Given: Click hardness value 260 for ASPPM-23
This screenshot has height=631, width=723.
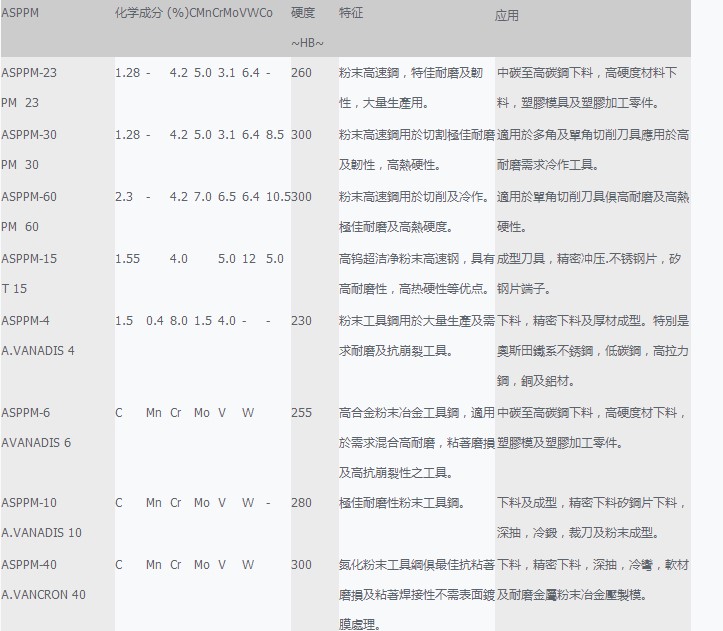Looking at the screenshot, I should pos(301,73).
